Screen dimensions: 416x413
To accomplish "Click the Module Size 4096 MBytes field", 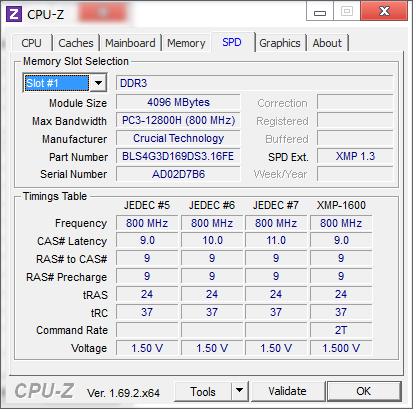I will (178, 102).
